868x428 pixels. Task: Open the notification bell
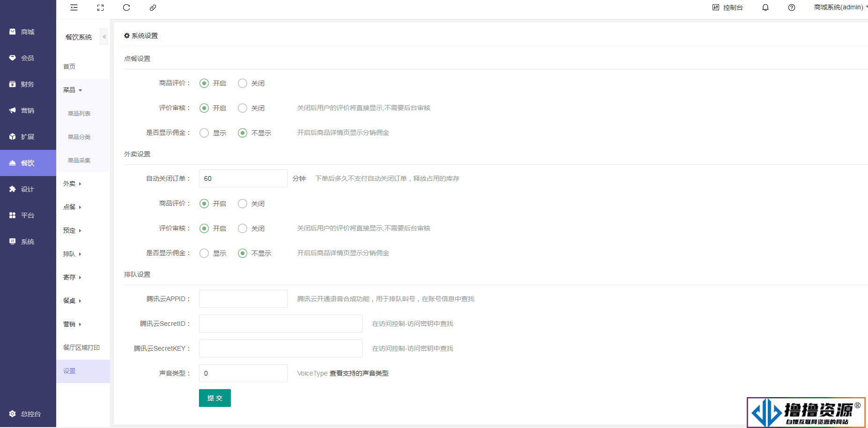(765, 7)
